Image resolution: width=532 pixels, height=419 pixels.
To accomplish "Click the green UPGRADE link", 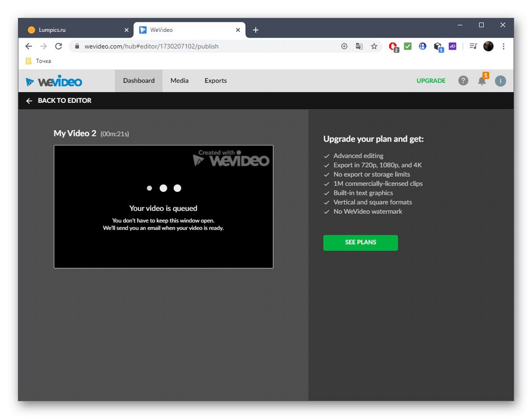I will click(431, 81).
